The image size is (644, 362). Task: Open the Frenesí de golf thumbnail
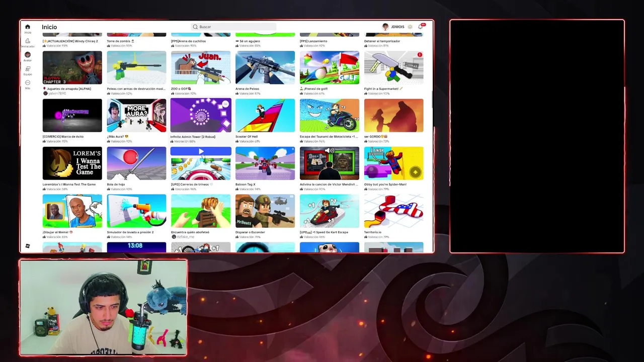pyautogui.click(x=330, y=67)
